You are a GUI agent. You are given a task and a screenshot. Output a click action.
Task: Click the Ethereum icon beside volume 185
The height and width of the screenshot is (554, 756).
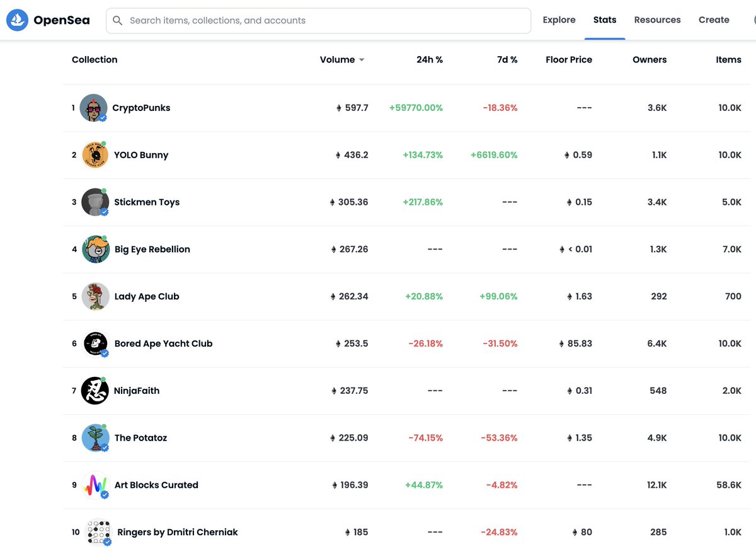click(347, 532)
